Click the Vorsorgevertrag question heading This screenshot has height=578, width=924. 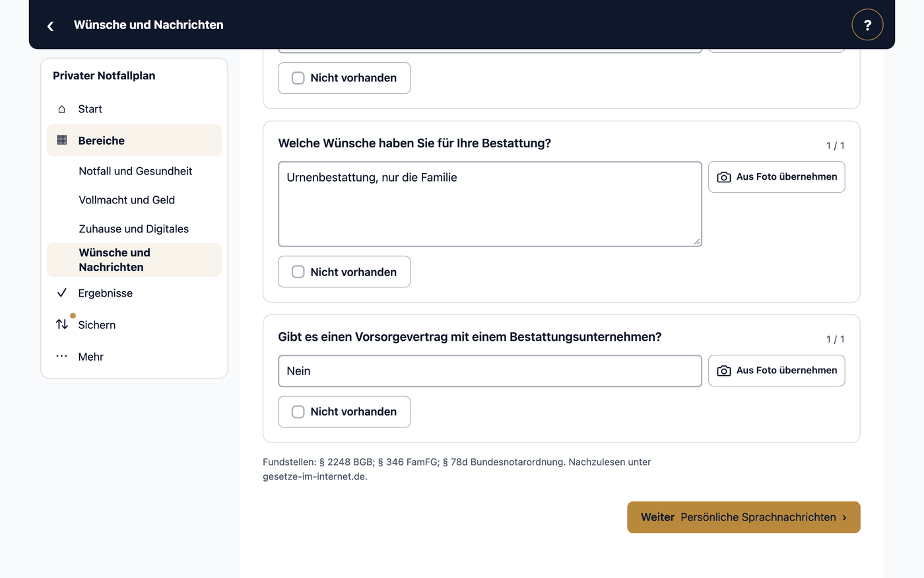[x=470, y=337]
